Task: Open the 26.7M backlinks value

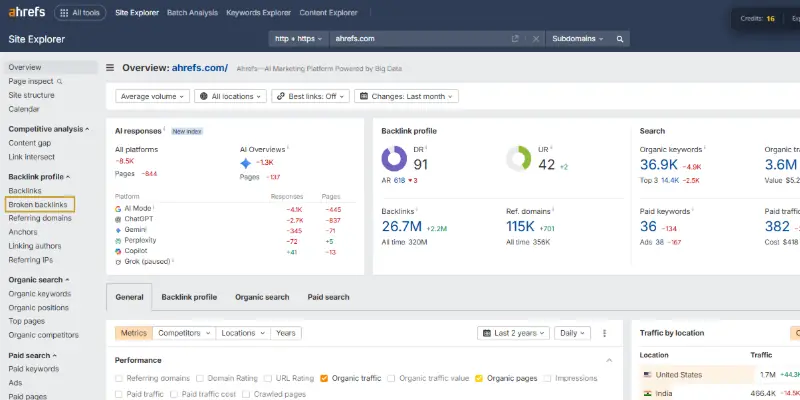Action: point(402,226)
